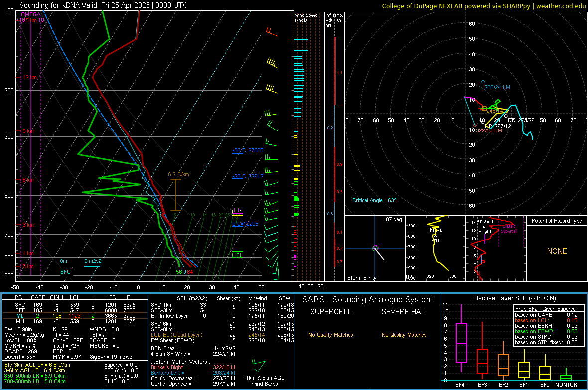Click the MeanW = 9.2g/kg value
This screenshot has height=390, width=588.
[24, 335]
